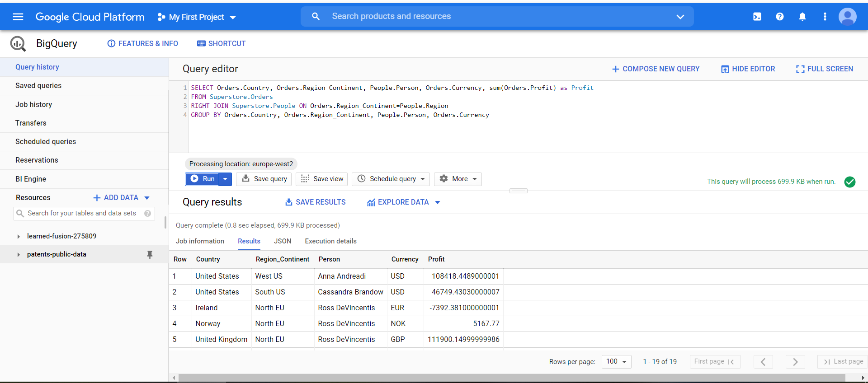Open Transfers page
This screenshot has height=383, width=868.
point(84,123)
